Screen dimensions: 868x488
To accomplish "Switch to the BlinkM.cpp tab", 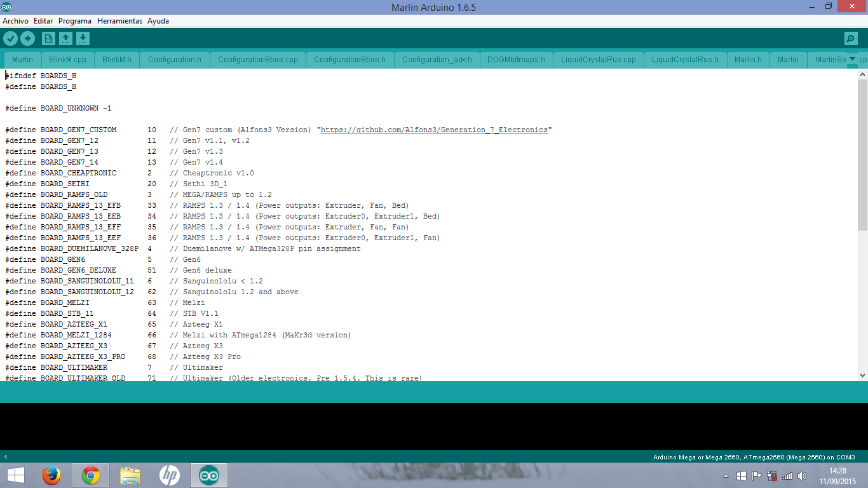I will point(67,60).
